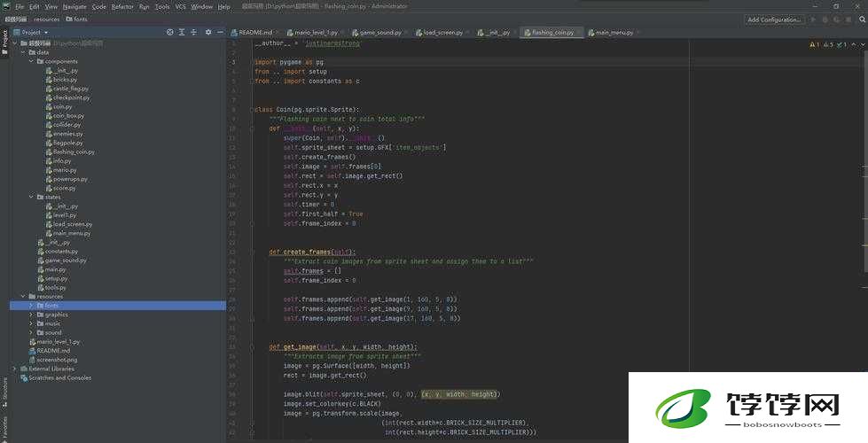Jump to next highlighted error arrow
This screenshot has height=443, width=868.
pos(862,45)
